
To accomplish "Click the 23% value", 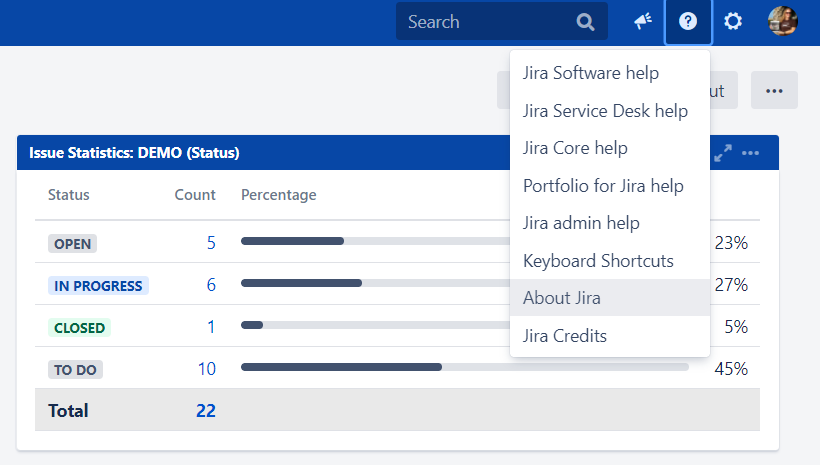I will click(731, 243).
